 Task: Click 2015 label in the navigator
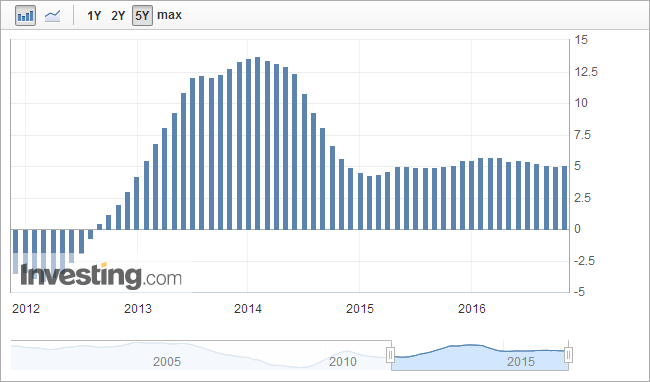tap(521, 362)
